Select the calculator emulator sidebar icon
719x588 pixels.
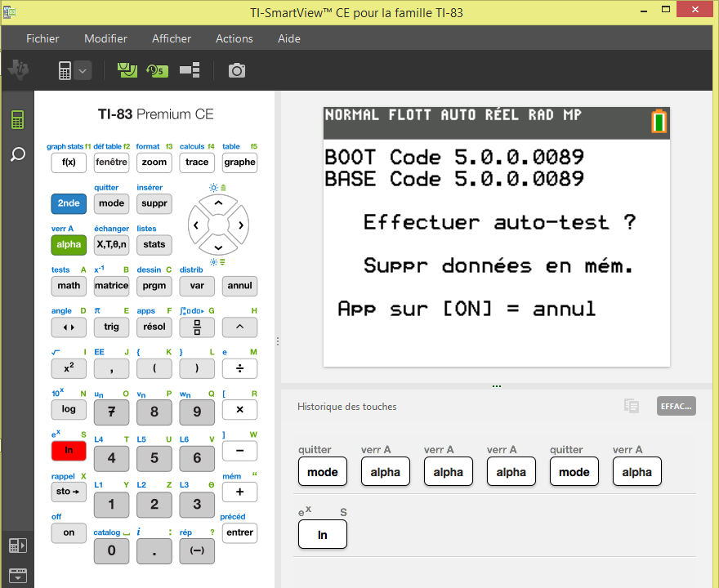click(x=17, y=119)
